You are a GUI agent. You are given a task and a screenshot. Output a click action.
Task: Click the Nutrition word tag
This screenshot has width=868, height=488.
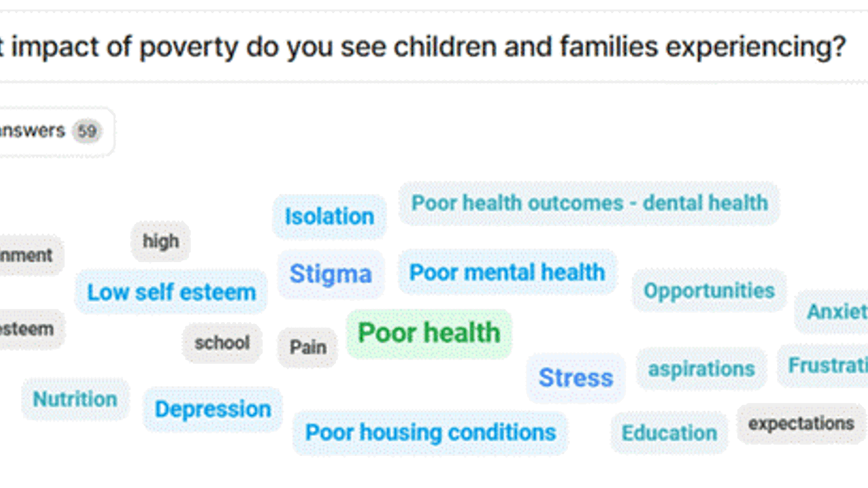click(x=75, y=399)
